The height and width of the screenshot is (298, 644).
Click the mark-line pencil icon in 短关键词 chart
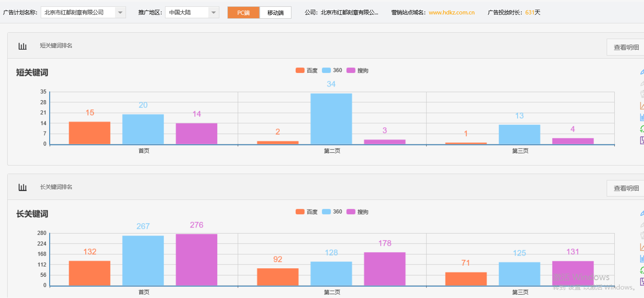(x=641, y=72)
